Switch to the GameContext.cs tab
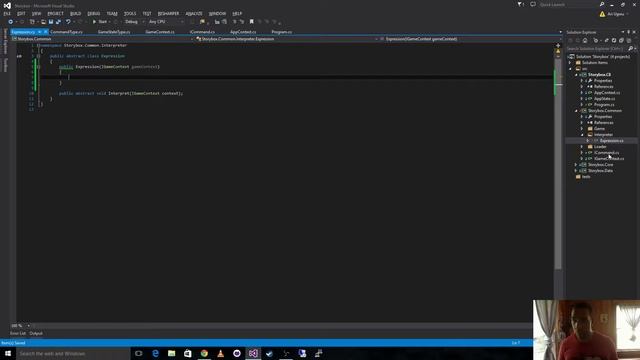640x360 pixels. point(160,32)
